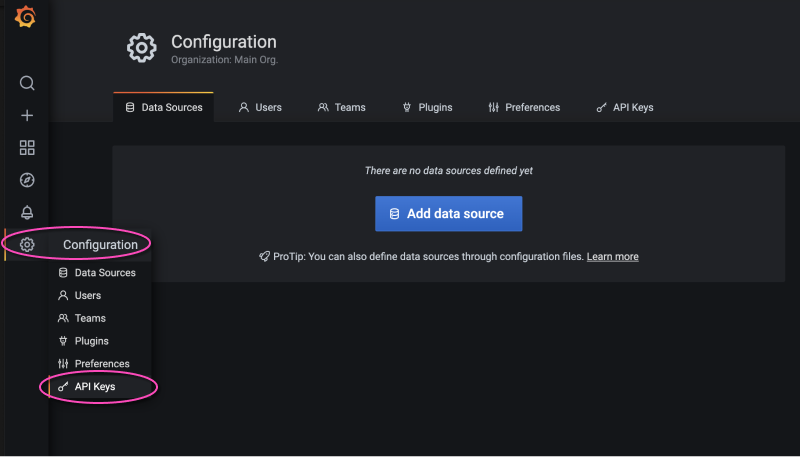Switch to the Users tab

tap(260, 107)
